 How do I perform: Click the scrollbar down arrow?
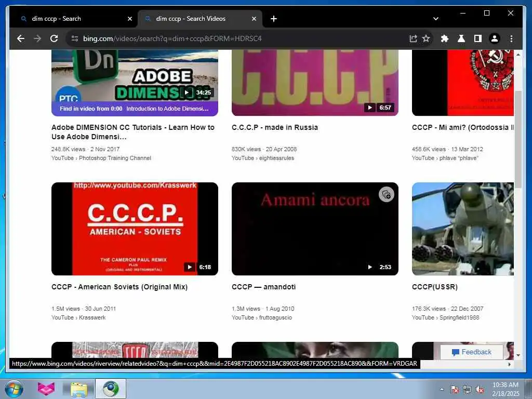[x=518, y=355]
